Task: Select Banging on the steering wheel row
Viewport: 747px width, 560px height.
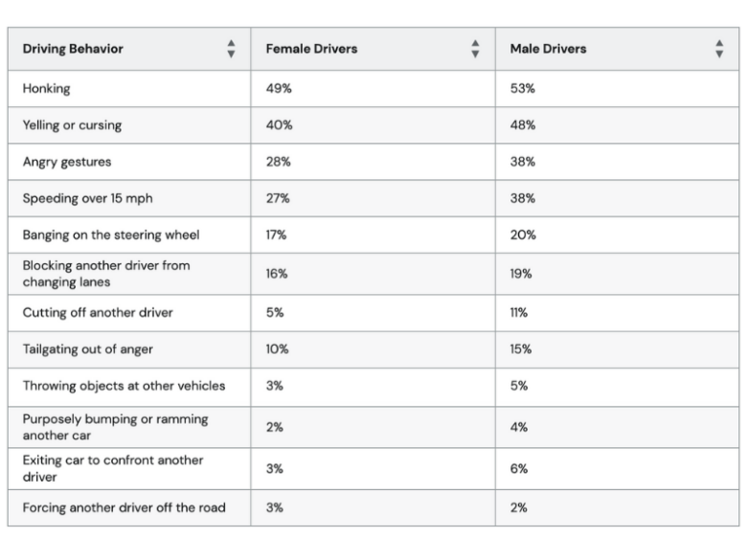Action: 110,235
